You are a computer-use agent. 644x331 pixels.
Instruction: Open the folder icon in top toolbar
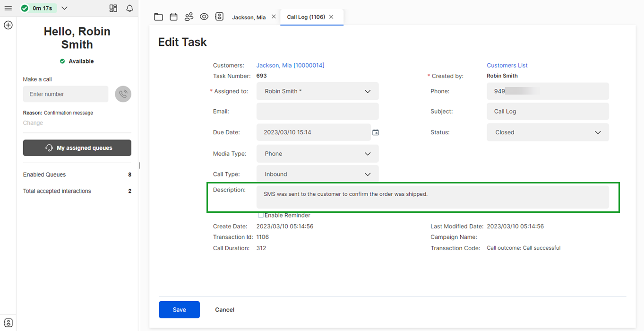[159, 17]
